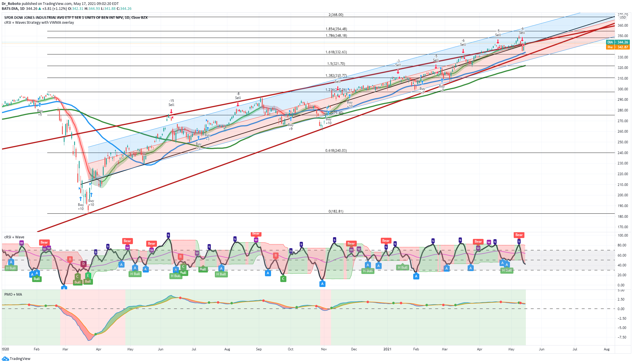Click the Dr_Roboto author name
This screenshot has height=364, width=633.
point(11,4)
